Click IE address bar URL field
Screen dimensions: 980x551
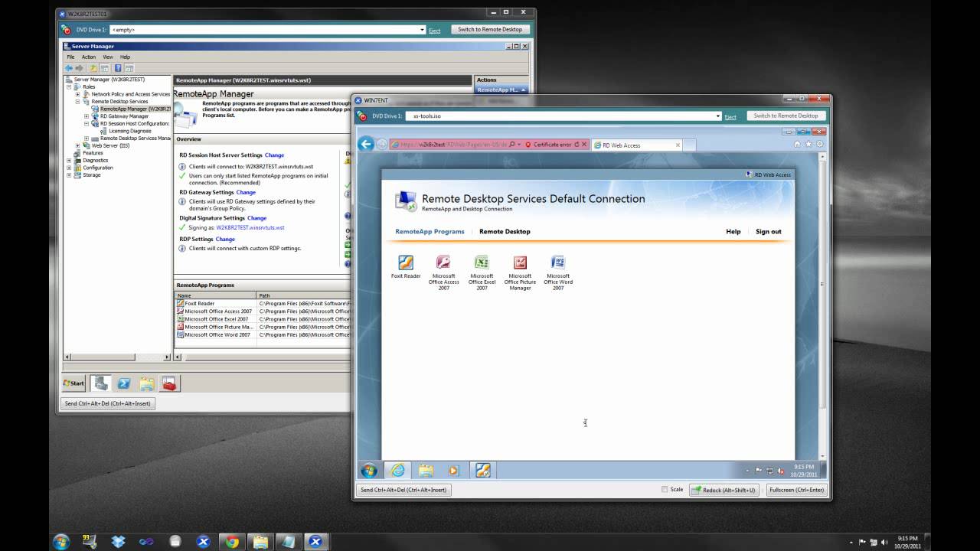point(454,144)
